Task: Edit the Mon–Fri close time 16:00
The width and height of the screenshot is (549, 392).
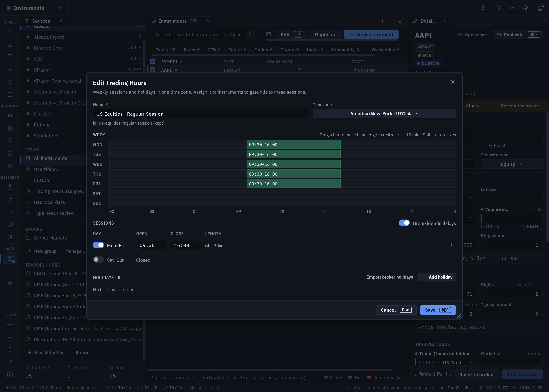Action: tap(186, 245)
